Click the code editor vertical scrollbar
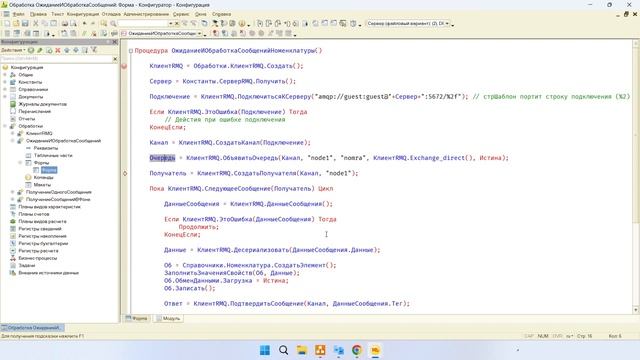The width and height of the screenshot is (640, 360). click(636, 176)
